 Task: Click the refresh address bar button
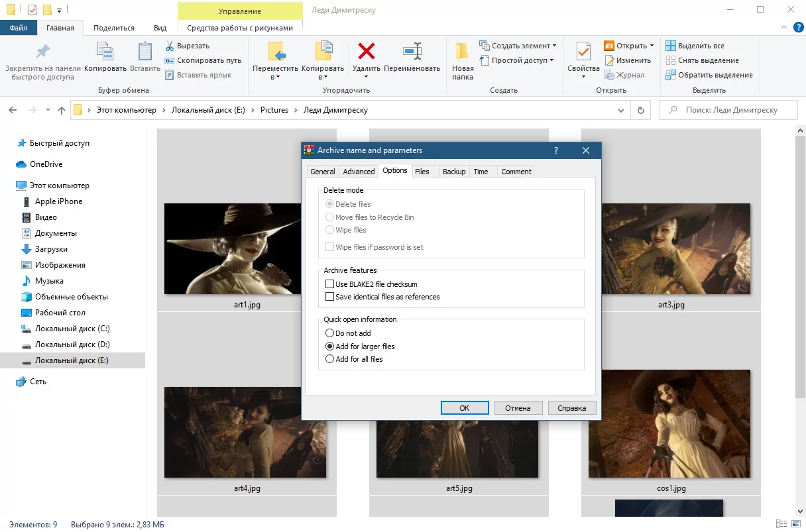tap(640, 110)
